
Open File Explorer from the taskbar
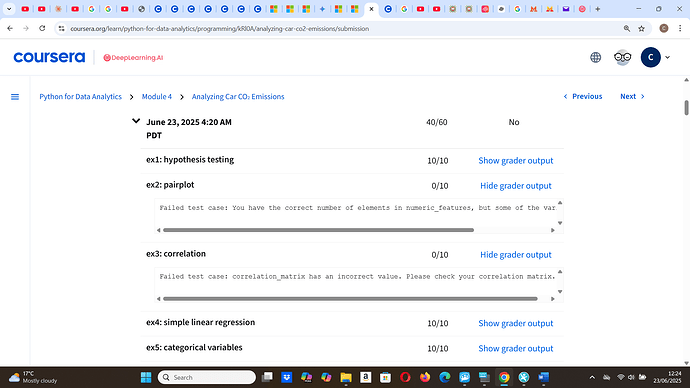pos(346,377)
